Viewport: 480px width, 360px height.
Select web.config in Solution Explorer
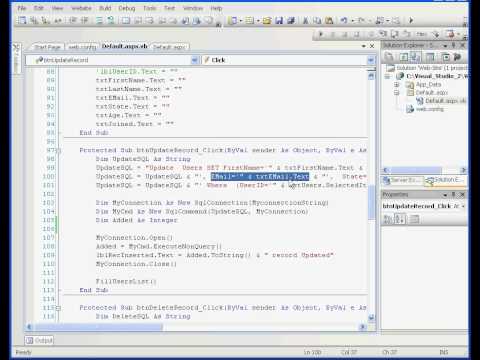pos(430,109)
